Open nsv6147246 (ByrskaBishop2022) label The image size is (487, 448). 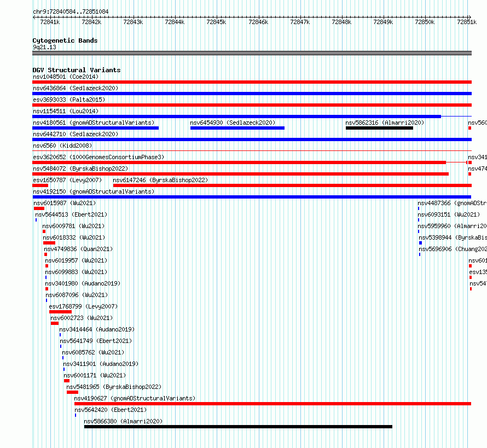tap(160, 180)
